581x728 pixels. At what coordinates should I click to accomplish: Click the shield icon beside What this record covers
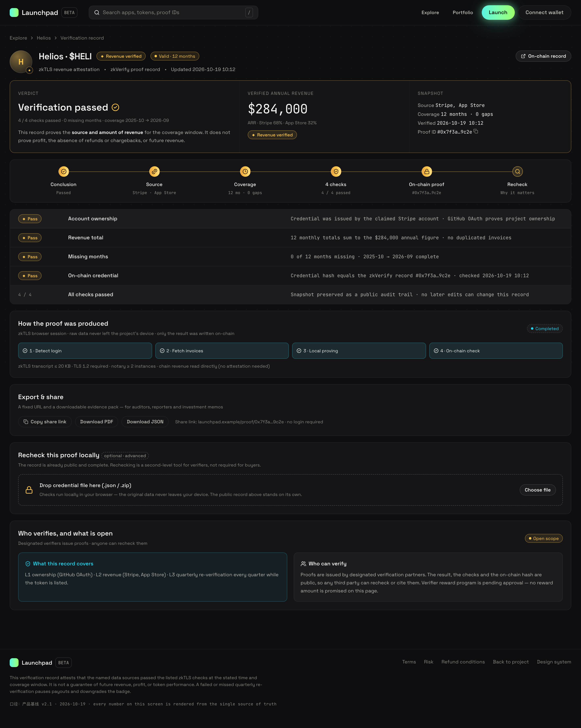coord(28,564)
